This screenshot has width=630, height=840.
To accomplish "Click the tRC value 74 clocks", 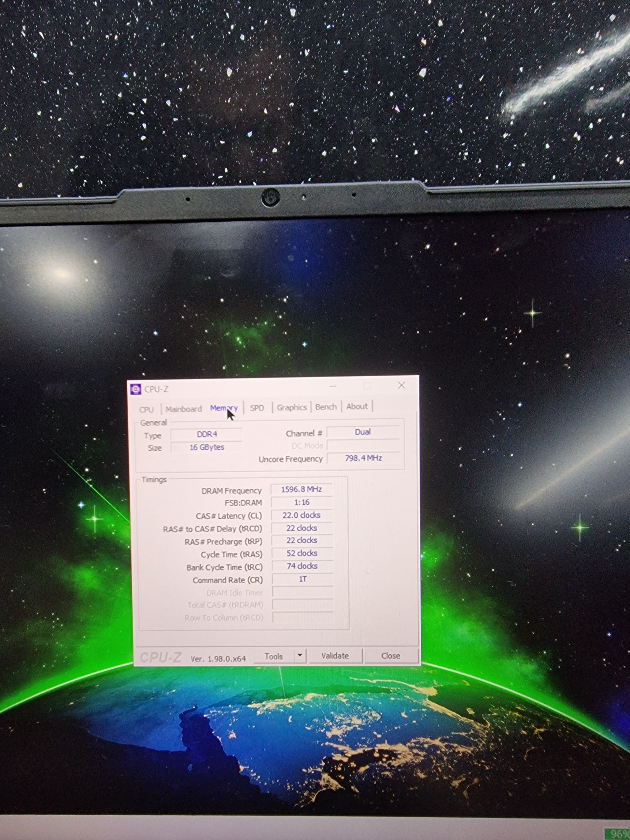I will tap(302, 566).
